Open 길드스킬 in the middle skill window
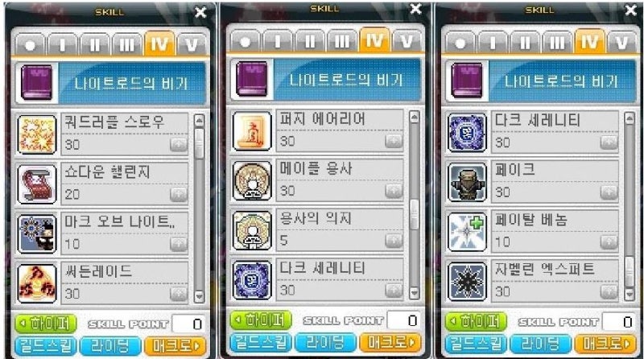The width and height of the screenshot is (644, 359). coord(261,343)
